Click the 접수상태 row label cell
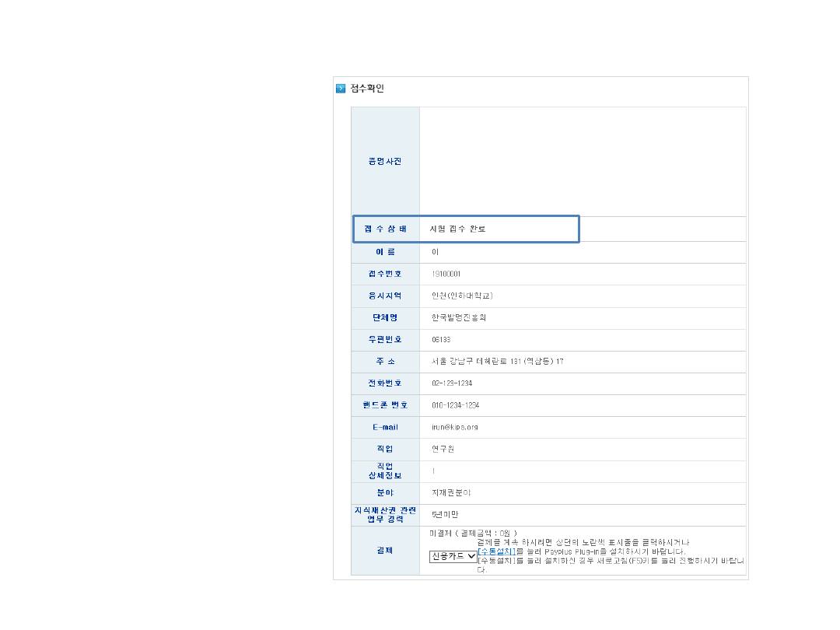Screen dimensions: 840x630 [386, 229]
